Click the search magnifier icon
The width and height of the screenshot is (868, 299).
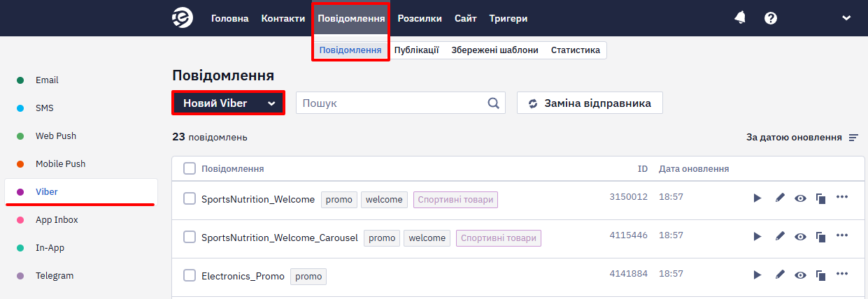click(x=494, y=103)
